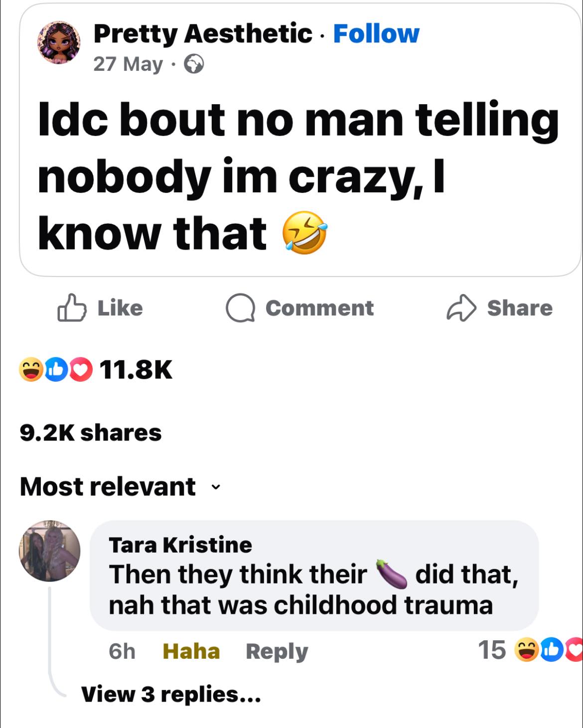Toggle the Haha reaction on Tara's comment

pyautogui.click(x=191, y=651)
